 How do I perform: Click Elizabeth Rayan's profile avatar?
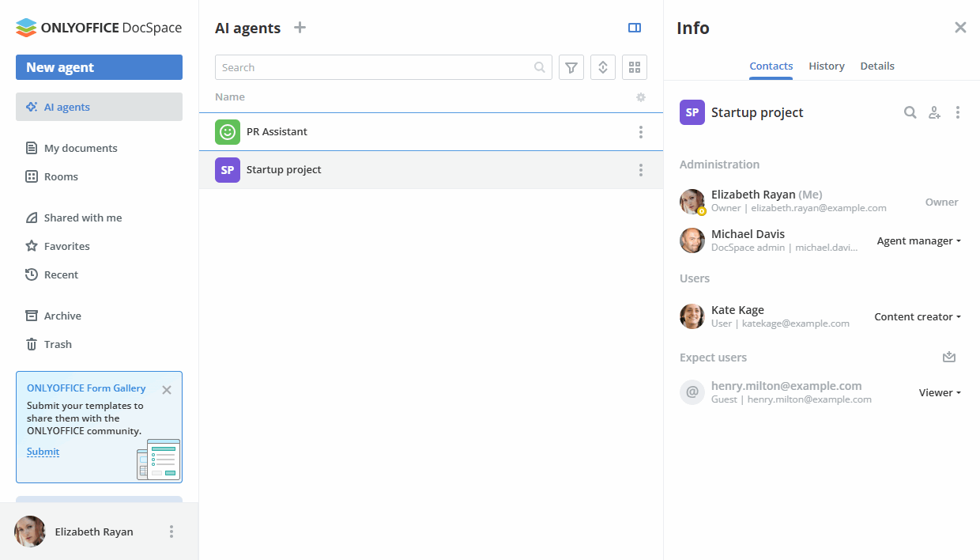29,531
